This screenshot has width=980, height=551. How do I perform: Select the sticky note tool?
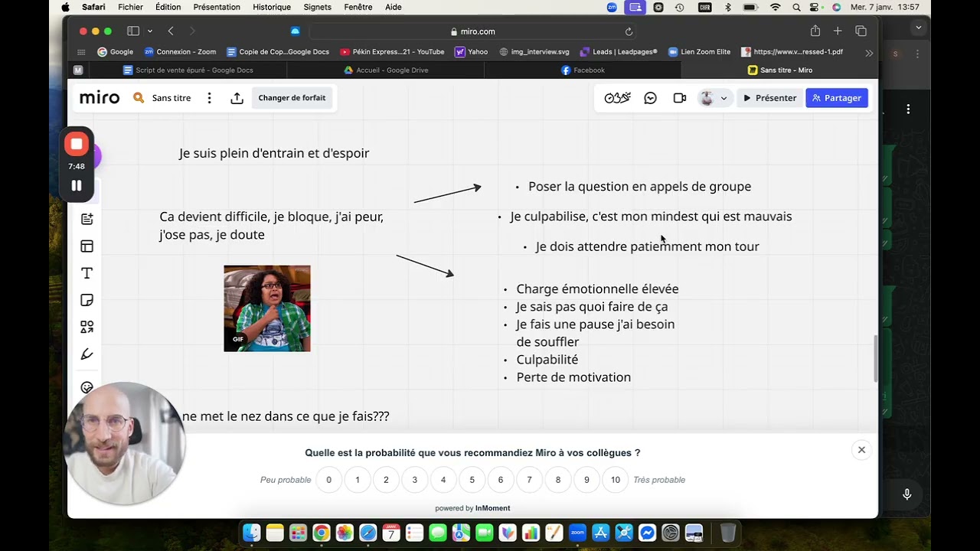[x=87, y=300]
